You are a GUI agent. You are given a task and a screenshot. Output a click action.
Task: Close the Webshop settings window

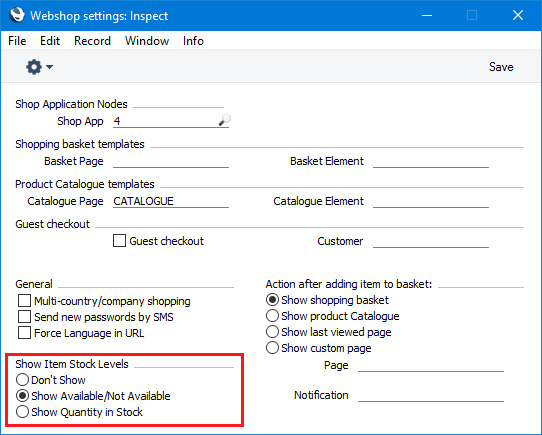tap(518, 15)
